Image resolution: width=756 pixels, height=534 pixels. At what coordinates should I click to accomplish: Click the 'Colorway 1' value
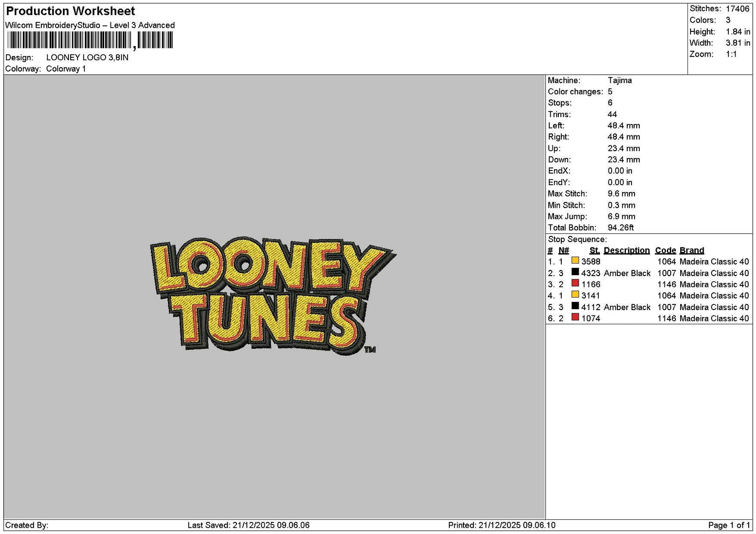[66, 69]
